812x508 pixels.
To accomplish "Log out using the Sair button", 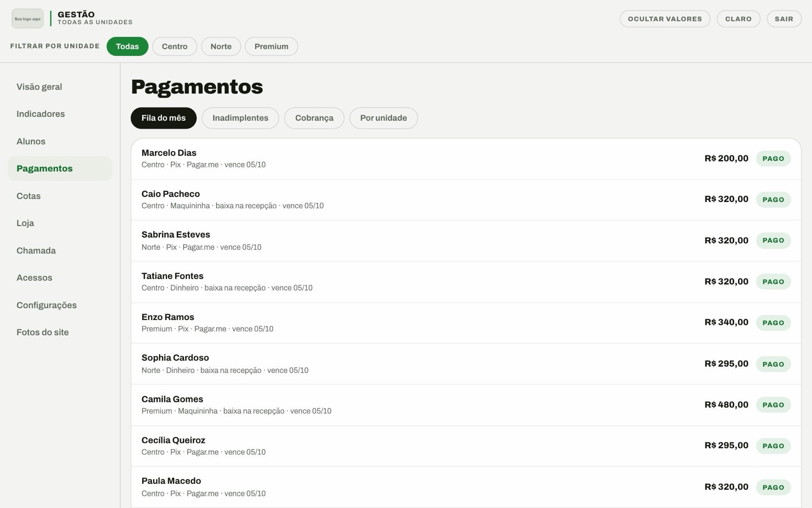I will [x=784, y=19].
